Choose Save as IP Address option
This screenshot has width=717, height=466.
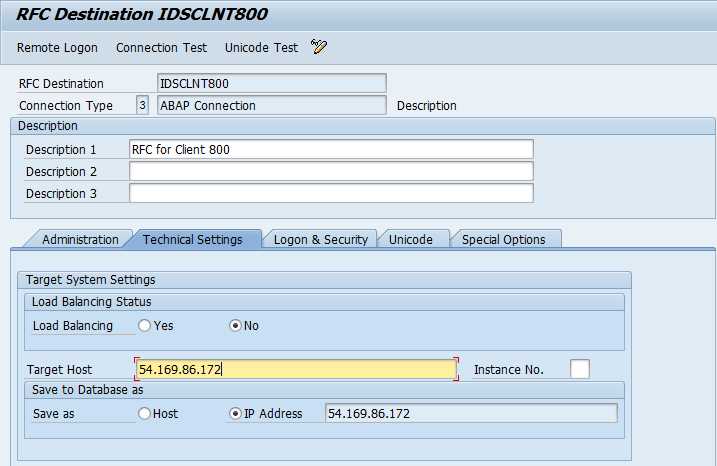[235, 413]
